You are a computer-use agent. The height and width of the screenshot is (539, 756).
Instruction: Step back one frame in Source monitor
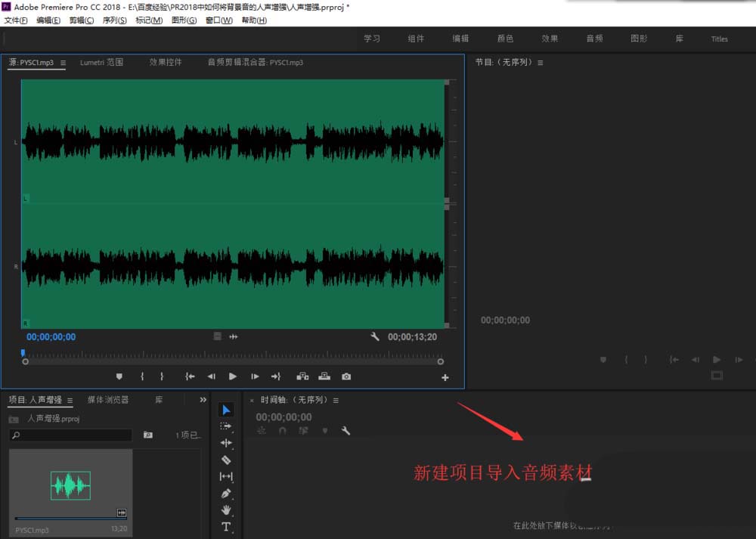click(211, 376)
